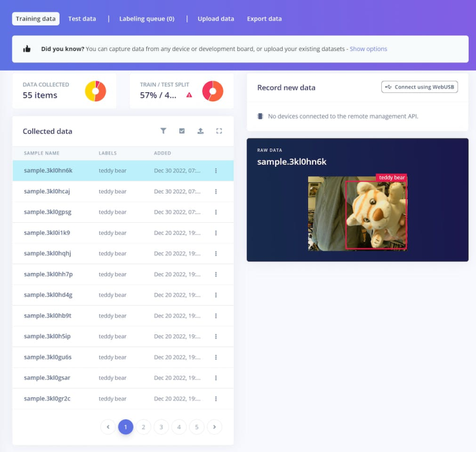
Task: Switch to the Test data tab
Action: click(x=82, y=19)
